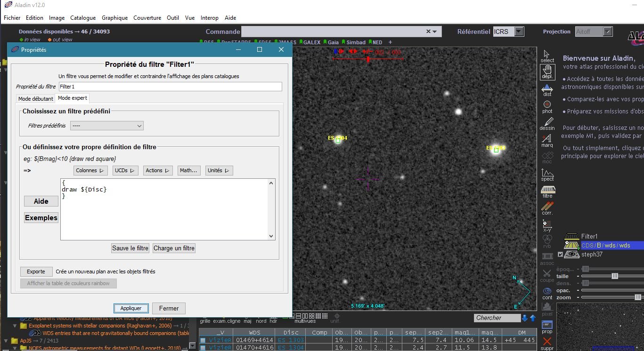Screen dimensions: 644x351
Task: Toggle the steph37 plane checkbox
Action: [x=560, y=255]
